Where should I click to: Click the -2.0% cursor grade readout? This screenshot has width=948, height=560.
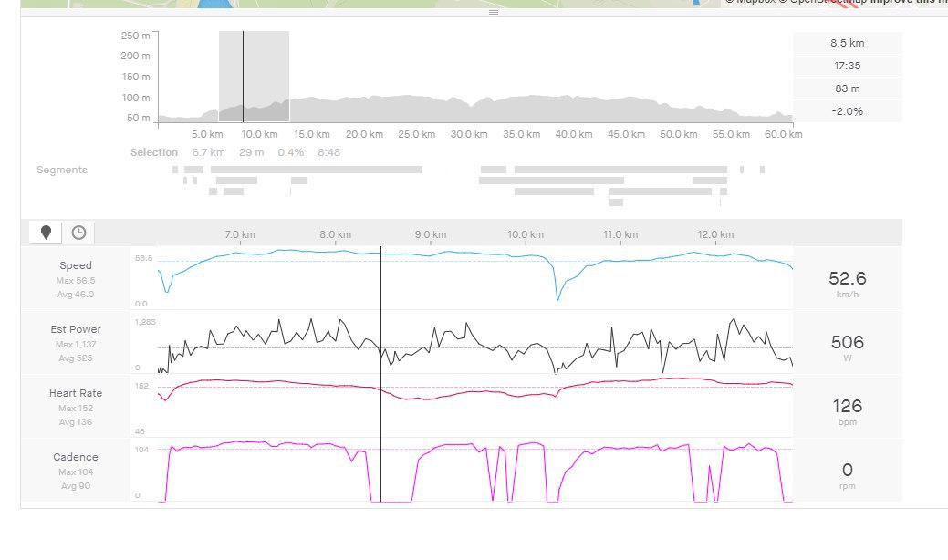click(x=847, y=111)
